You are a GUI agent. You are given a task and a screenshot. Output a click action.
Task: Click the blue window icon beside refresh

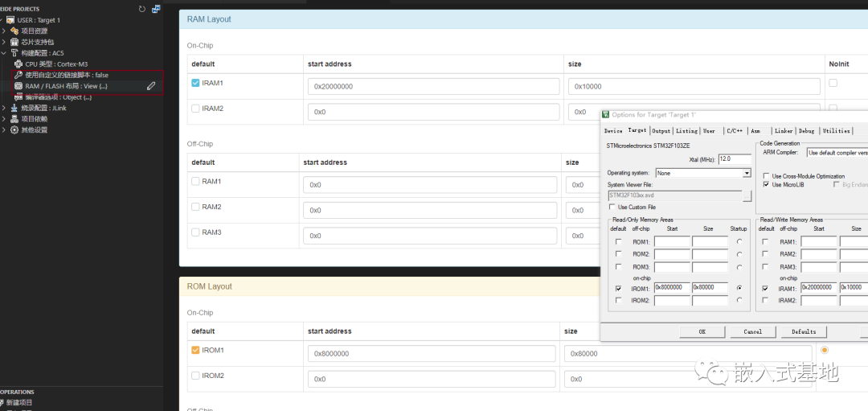tap(156, 9)
